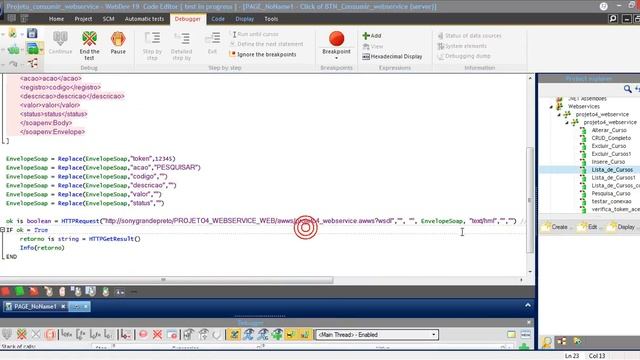This screenshot has width=640, height=360.
Task: Click the red square icon in dark toolbar
Action: pos(6,291)
